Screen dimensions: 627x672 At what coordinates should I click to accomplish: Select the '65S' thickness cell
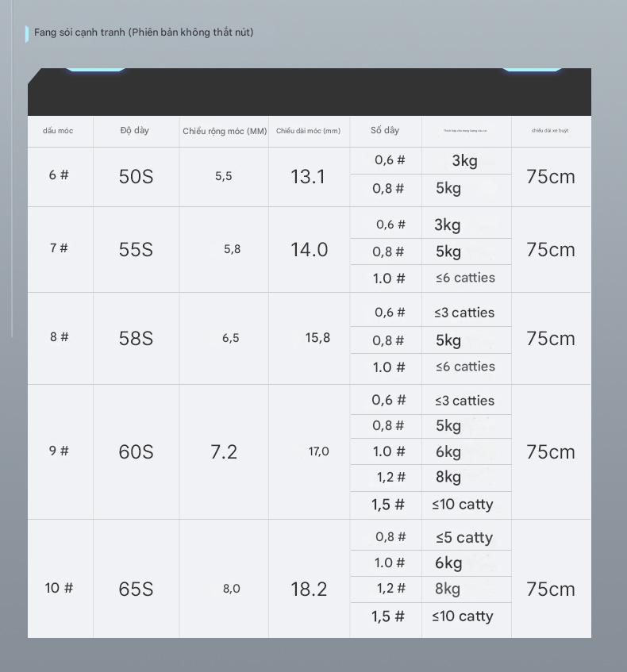tap(136, 589)
